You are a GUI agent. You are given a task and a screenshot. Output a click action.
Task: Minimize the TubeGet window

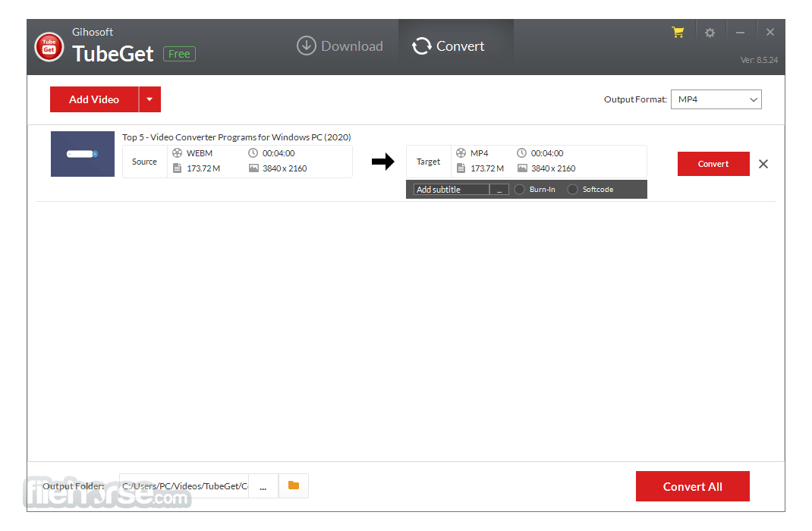tap(741, 33)
